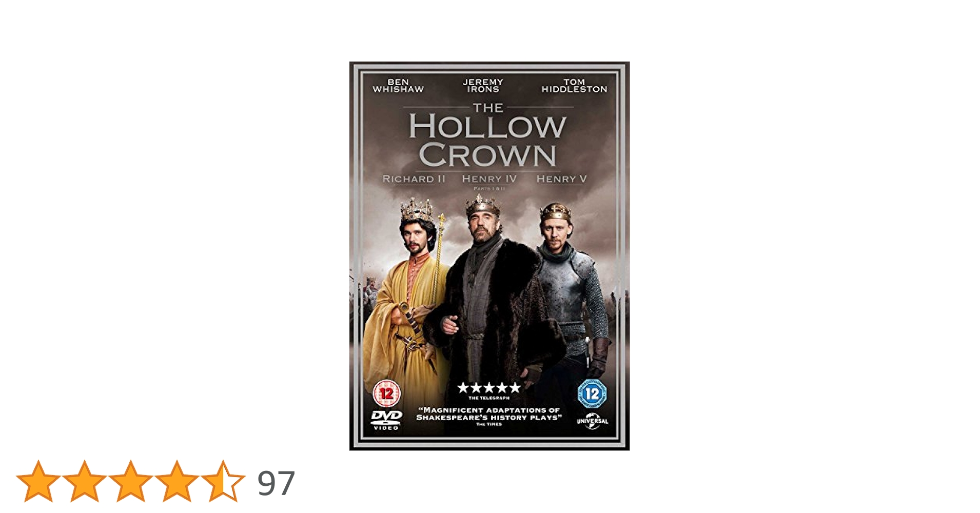Viewport: 980px width, 513px height.
Task: Open the 97 reviews count
Action: [x=276, y=483]
